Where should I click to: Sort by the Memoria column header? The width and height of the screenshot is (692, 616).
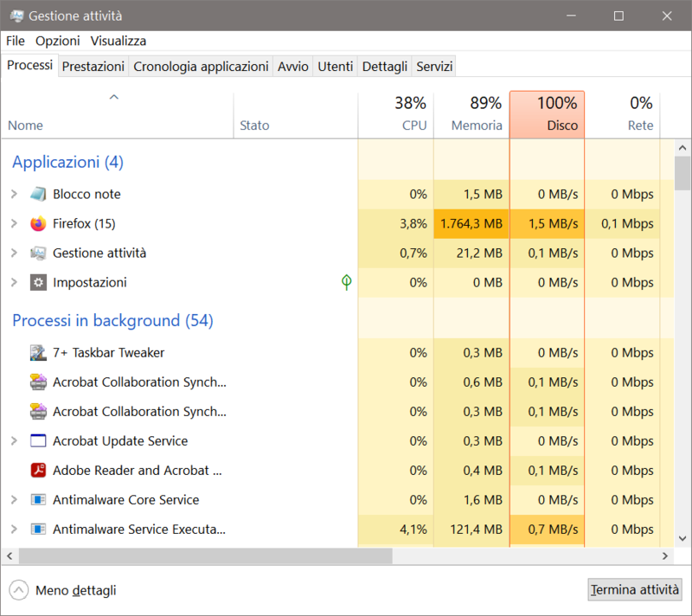click(x=471, y=115)
